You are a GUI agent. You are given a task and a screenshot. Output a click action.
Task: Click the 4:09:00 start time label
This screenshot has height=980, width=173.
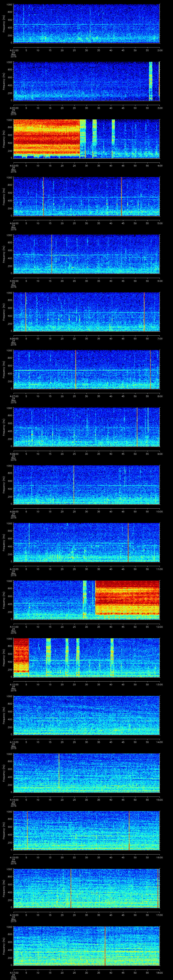[14, 511]
